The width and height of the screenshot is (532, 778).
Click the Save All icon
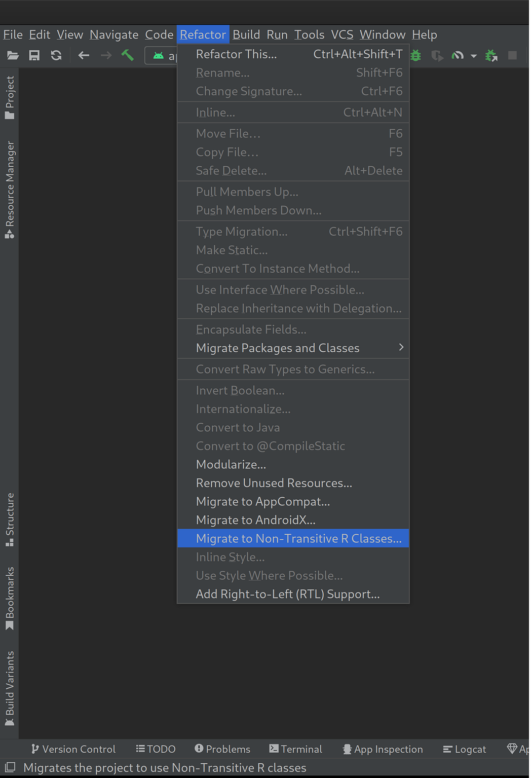(34, 56)
